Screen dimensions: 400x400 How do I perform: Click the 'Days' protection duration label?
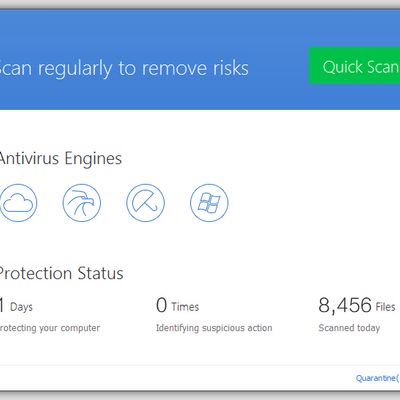click(21, 307)
